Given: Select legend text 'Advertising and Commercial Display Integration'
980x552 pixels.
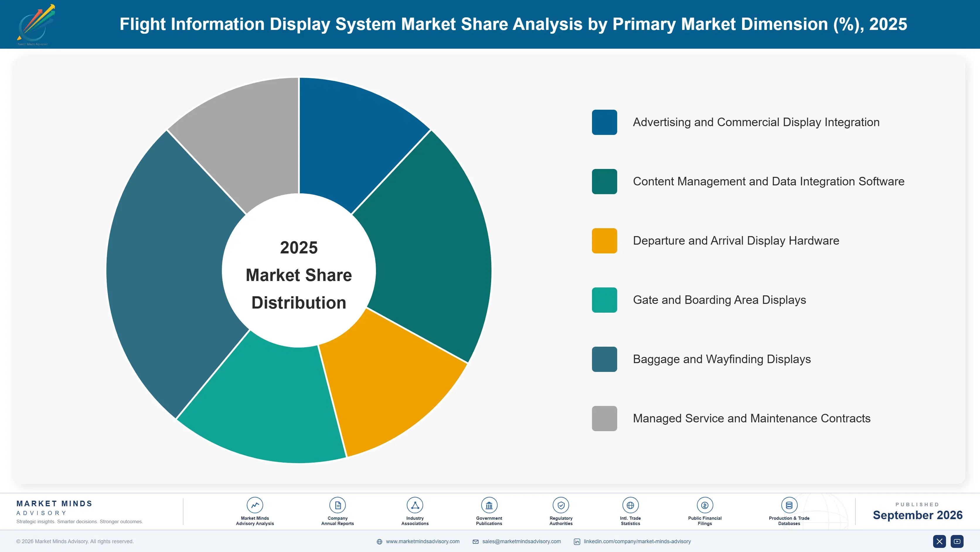Looking at the screenshot, I should (x=756, y=122).
